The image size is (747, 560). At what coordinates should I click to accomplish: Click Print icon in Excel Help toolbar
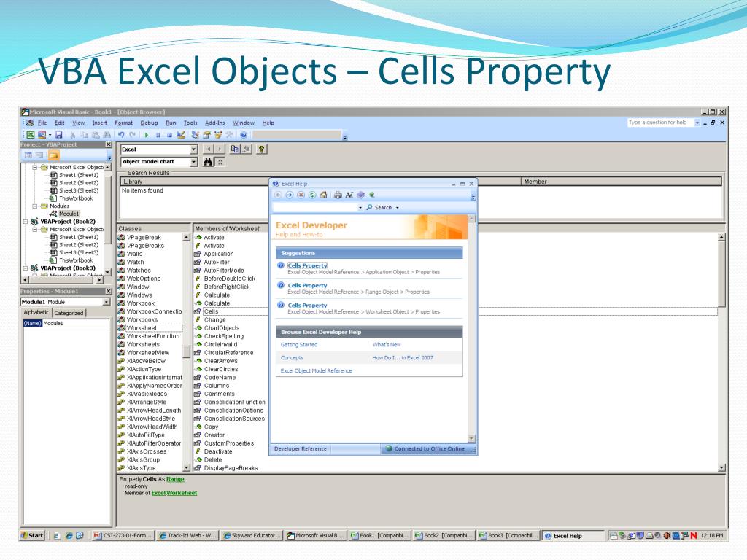338,195
